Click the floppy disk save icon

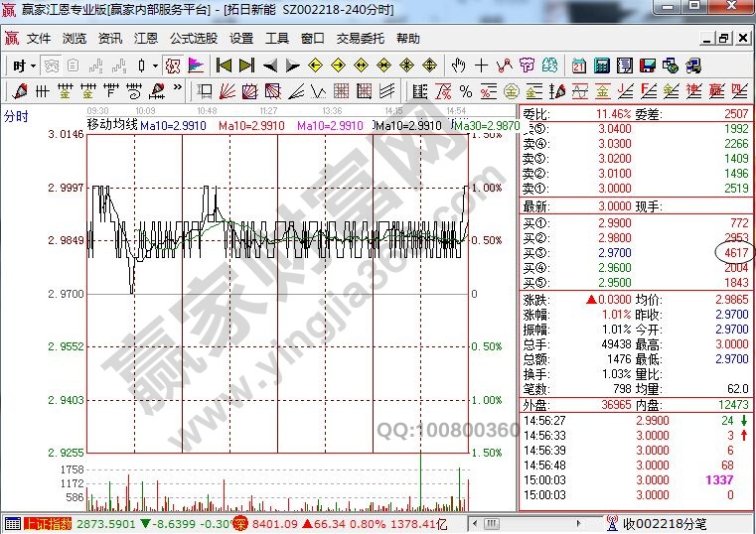648,66
